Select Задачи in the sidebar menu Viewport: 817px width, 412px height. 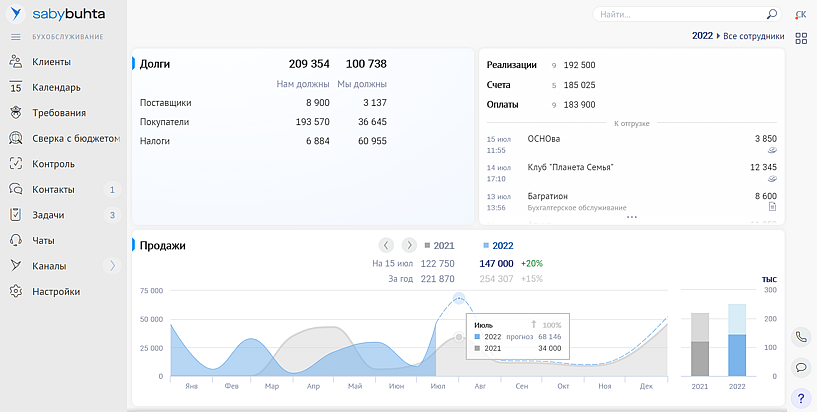[48, 215]
